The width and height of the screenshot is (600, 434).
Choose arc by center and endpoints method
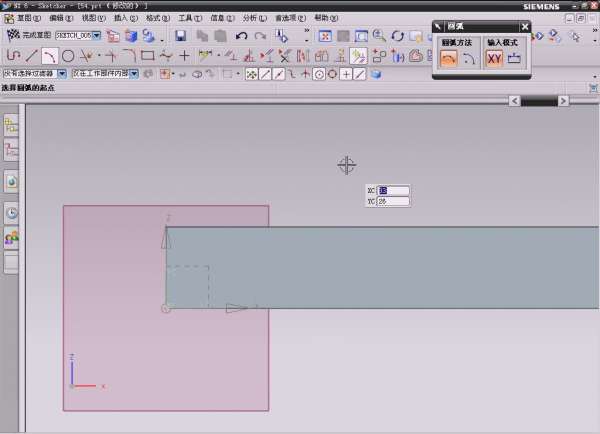468,59
